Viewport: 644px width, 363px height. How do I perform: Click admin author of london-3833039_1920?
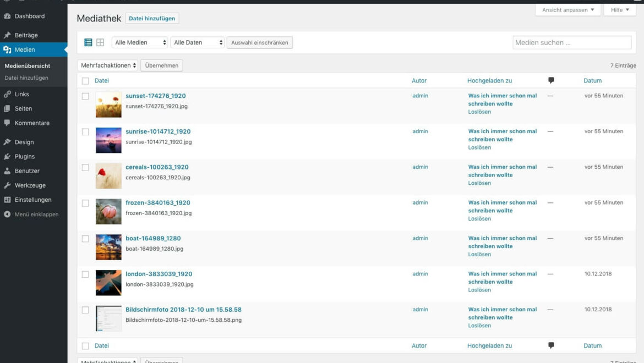pos(420,273)
